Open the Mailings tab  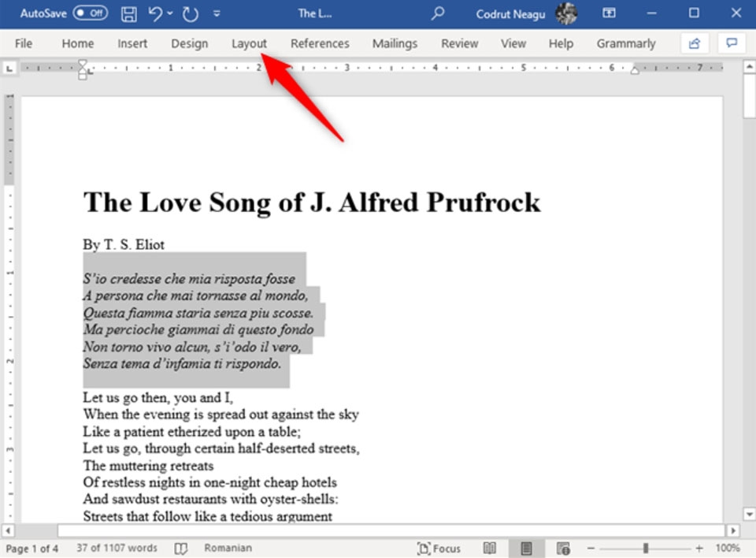click(395, 43)
